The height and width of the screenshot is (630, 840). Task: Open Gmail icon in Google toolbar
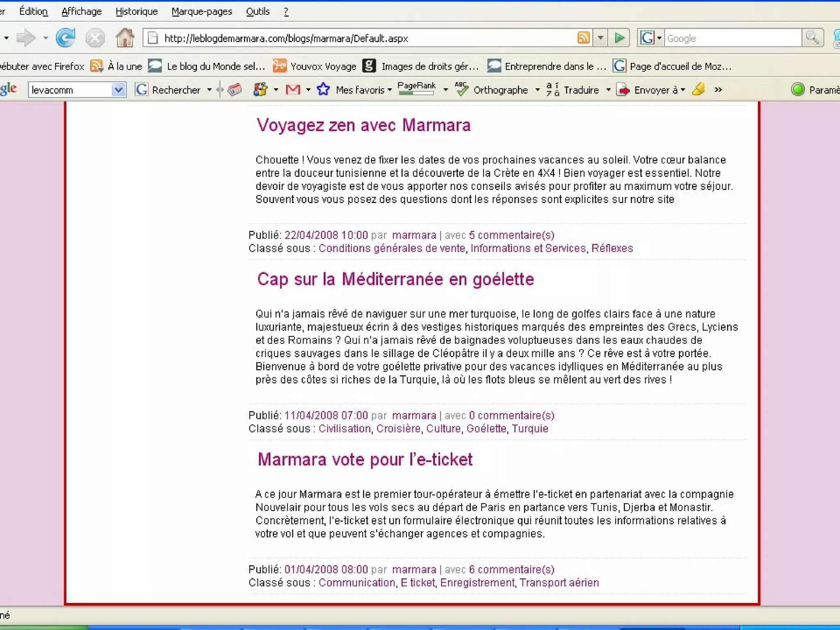point(293,89)
